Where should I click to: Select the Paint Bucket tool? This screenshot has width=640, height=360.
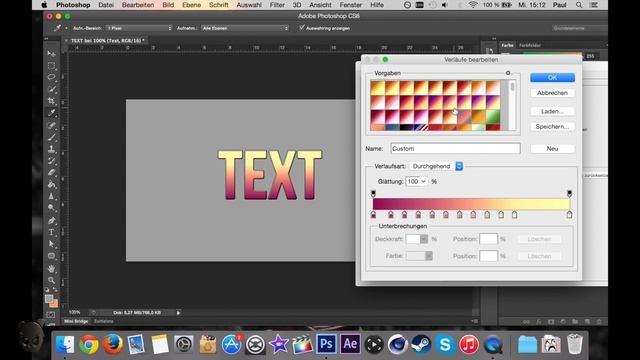tap(51, 185)
